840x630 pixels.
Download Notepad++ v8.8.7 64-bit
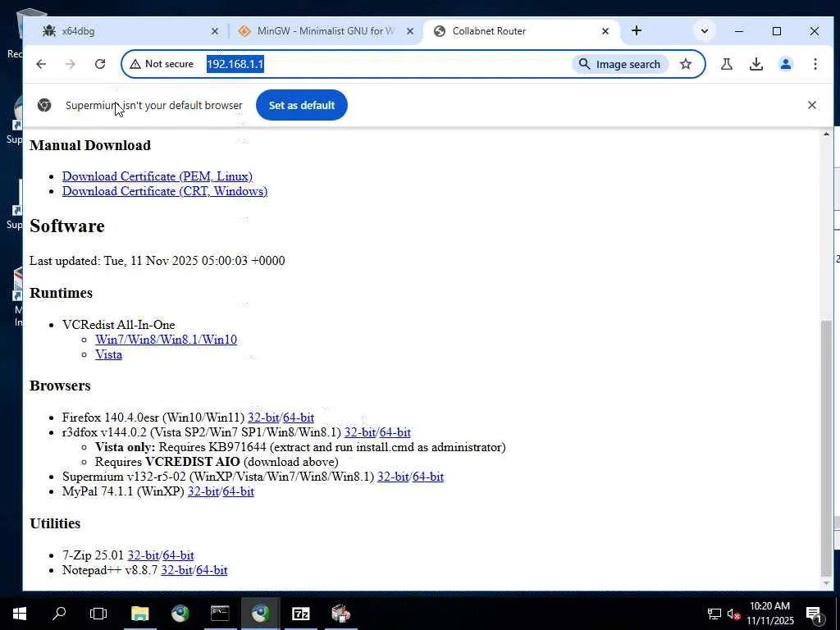(212, 571)
